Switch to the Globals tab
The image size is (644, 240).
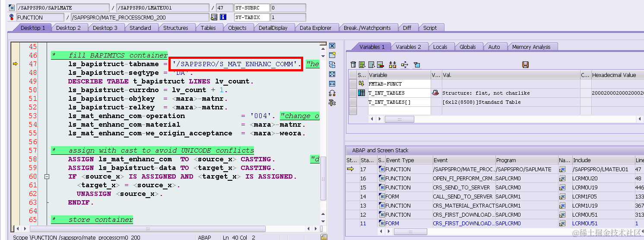(x=468, y=47)
